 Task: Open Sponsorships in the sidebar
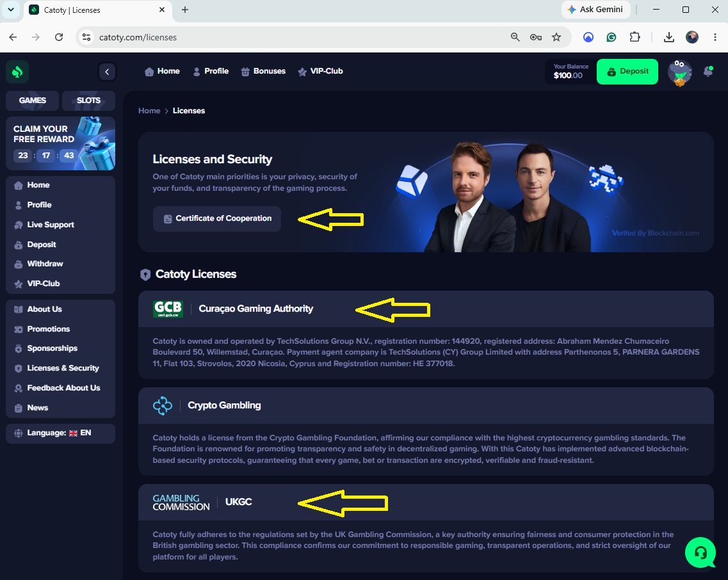60,348
